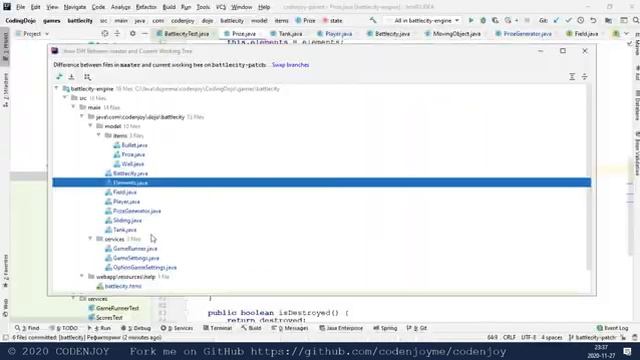Click the Group By icon in the diff dialog

click(87, 77)
